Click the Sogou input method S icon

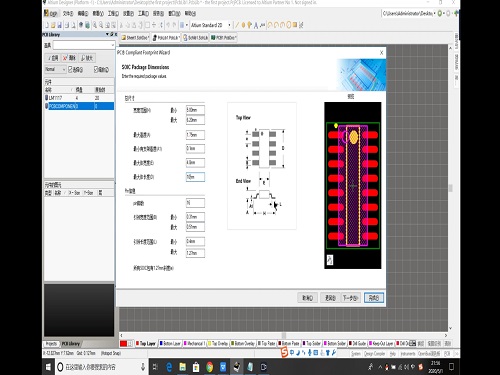(284, 352)
